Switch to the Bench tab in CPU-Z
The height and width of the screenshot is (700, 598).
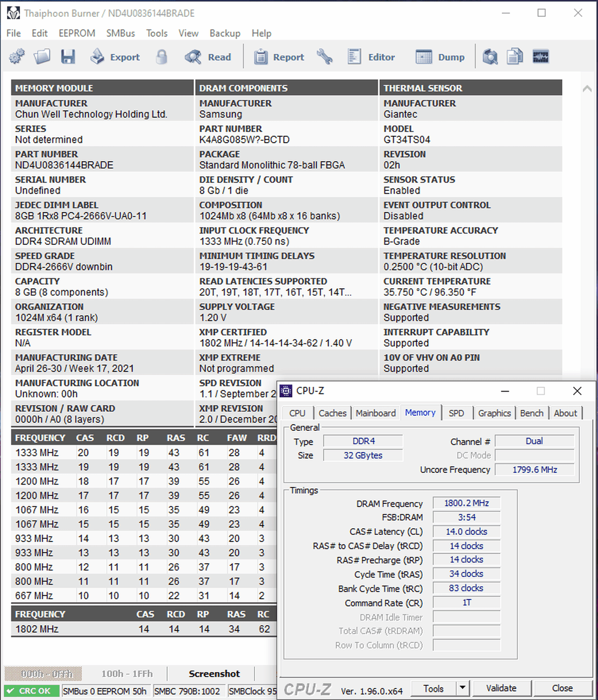pos(532,413)
